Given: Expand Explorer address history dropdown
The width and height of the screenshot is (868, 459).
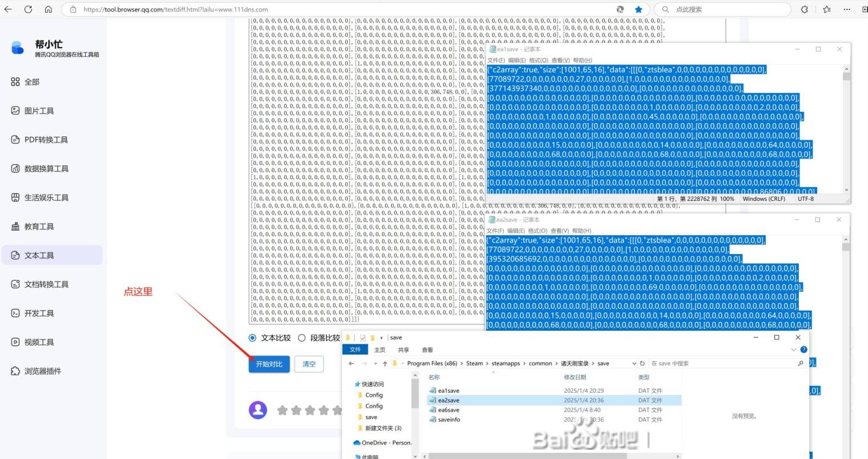Looking at the screenshot, I should point(634,364).
